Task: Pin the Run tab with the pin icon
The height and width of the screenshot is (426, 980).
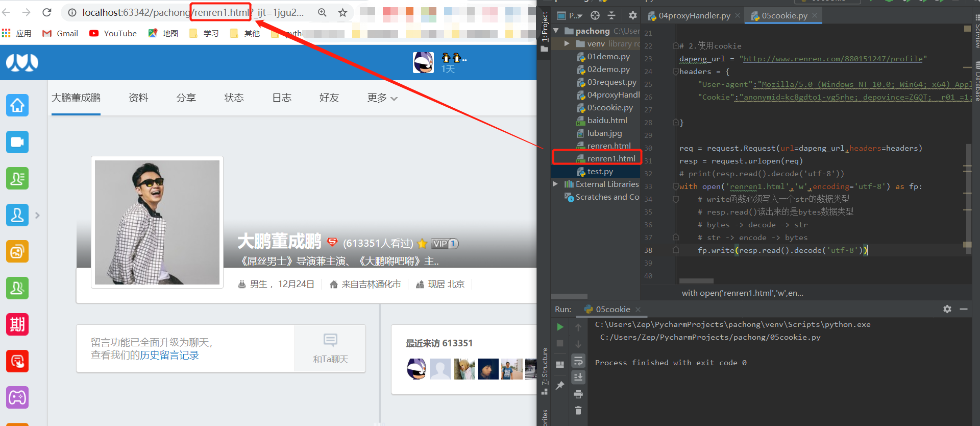Action: point(560,385)
